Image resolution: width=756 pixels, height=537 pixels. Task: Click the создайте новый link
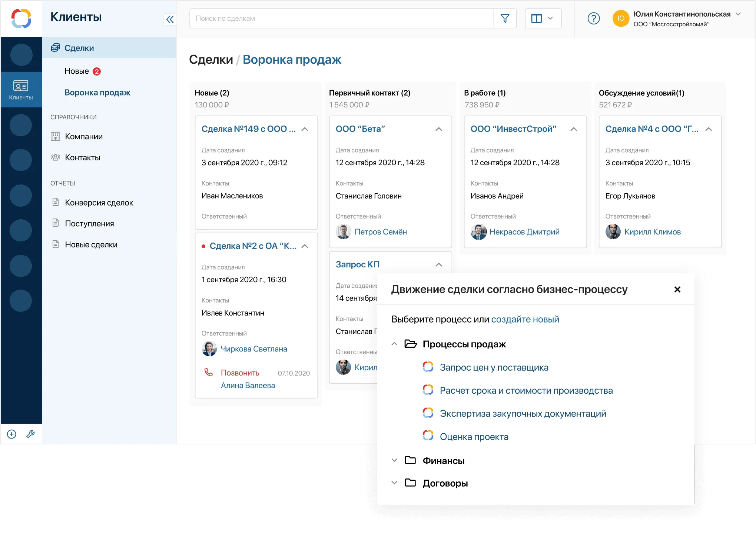(x=525, y=319)
